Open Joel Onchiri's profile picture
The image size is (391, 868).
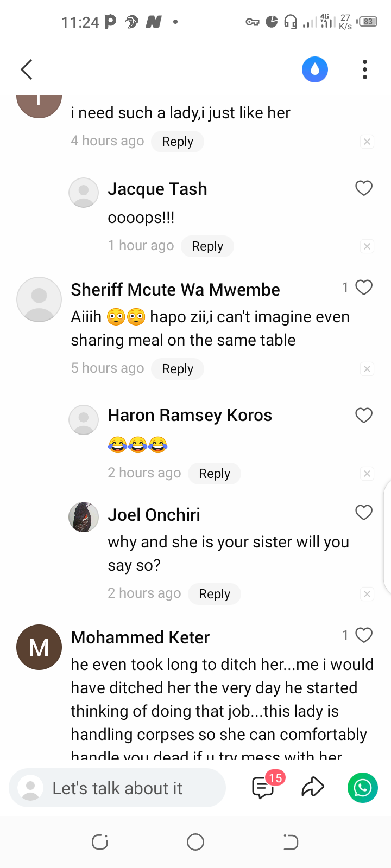(x=84, y=517)
